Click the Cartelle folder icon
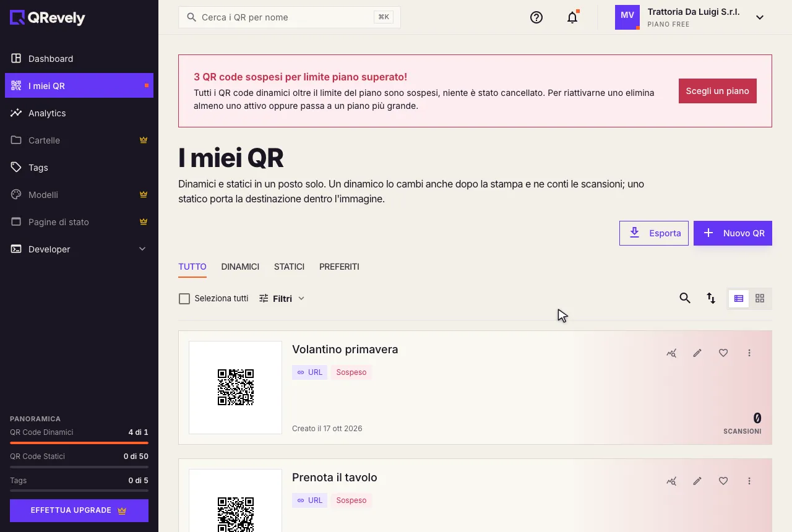 pyautogui.click(x=16, y=140)
